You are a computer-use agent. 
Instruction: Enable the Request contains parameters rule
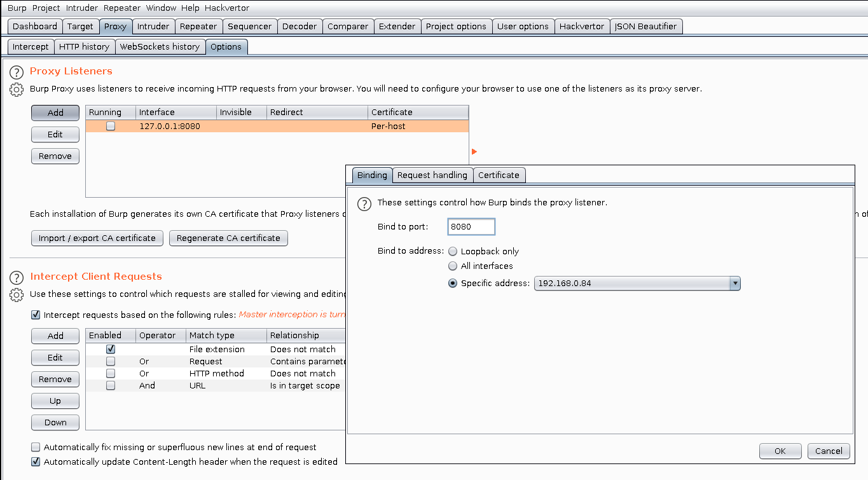point(111,361)
